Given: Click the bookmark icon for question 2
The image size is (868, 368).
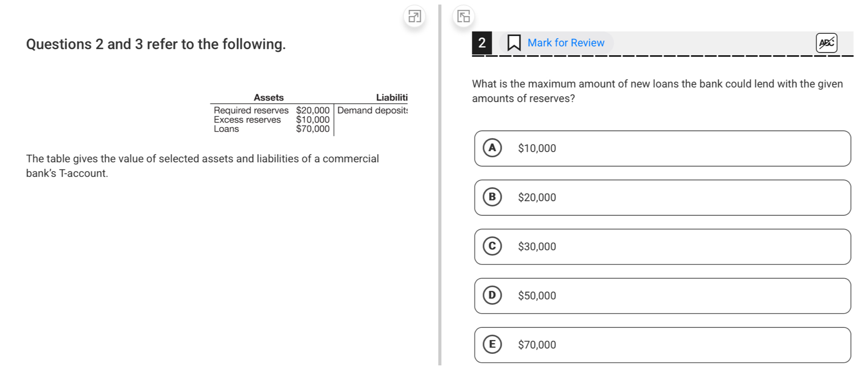Looking at the screenshot, I should (514, 43).
